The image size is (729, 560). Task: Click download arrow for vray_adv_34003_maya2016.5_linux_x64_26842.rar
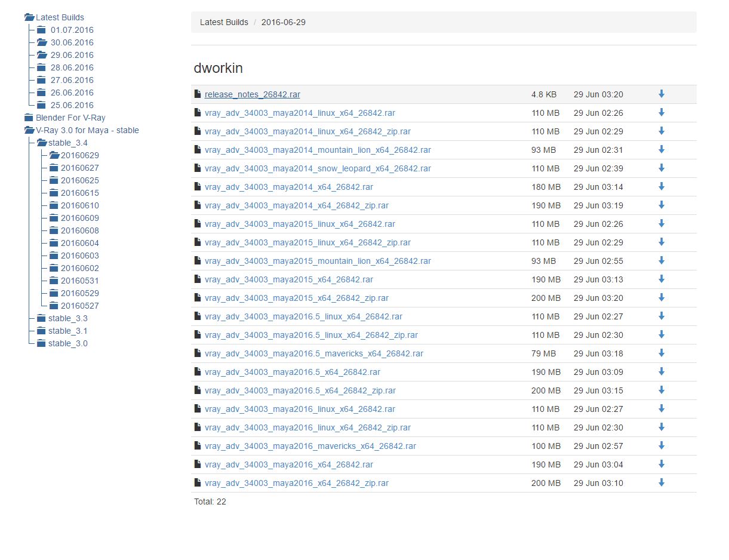click(x=662, y=316)
